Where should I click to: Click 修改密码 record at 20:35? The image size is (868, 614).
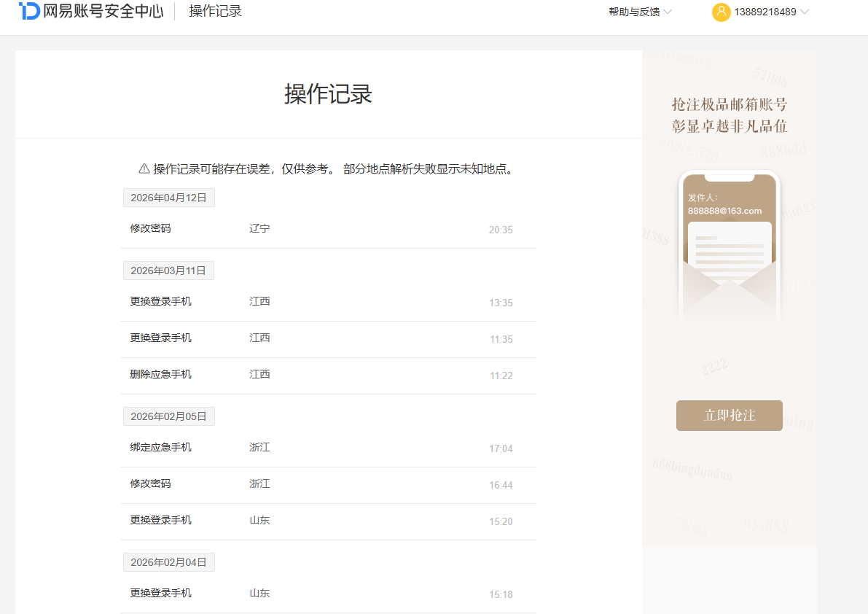point(151,229)
